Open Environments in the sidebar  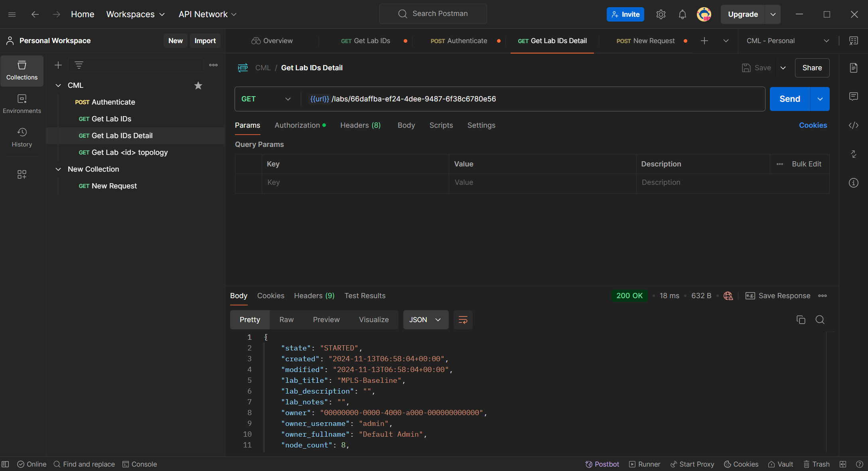(x=22, y=104)
